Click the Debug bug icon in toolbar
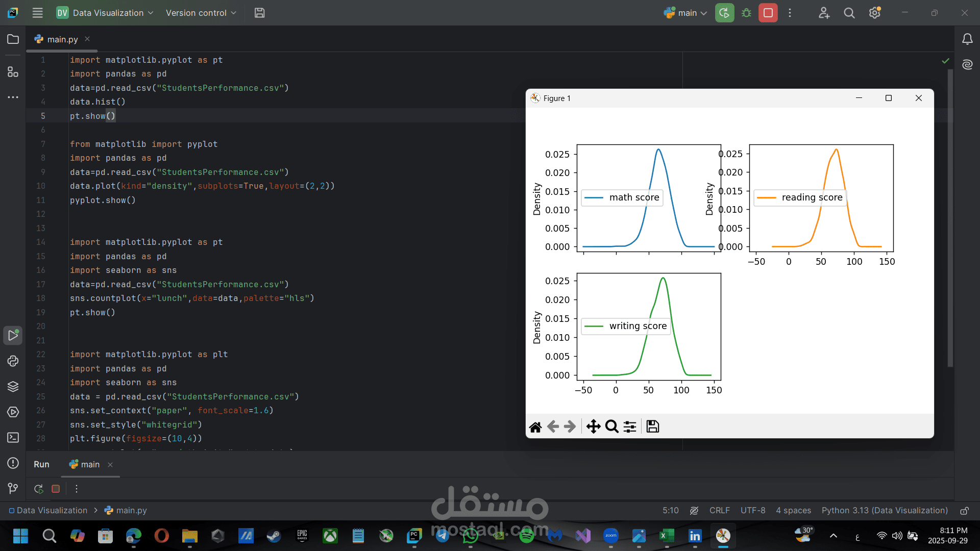Viewport: 980px width, 551px height. tap(746, 13)
